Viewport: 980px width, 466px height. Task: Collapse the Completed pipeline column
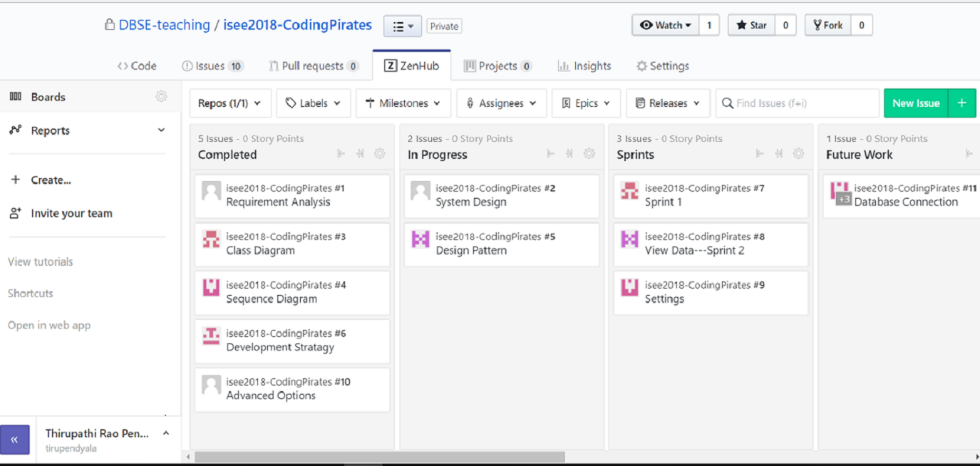click(341, 153)
